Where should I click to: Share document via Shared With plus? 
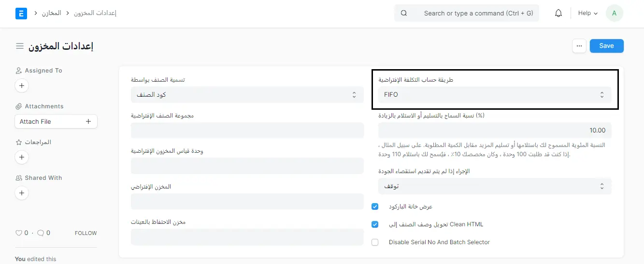point(21,193)
